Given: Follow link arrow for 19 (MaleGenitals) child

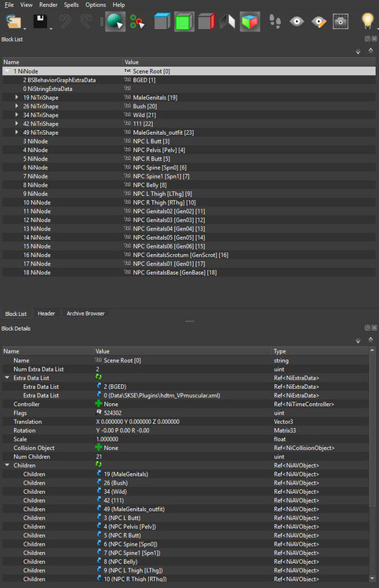Looking at the screenshot, I should [x=99, y=474].
